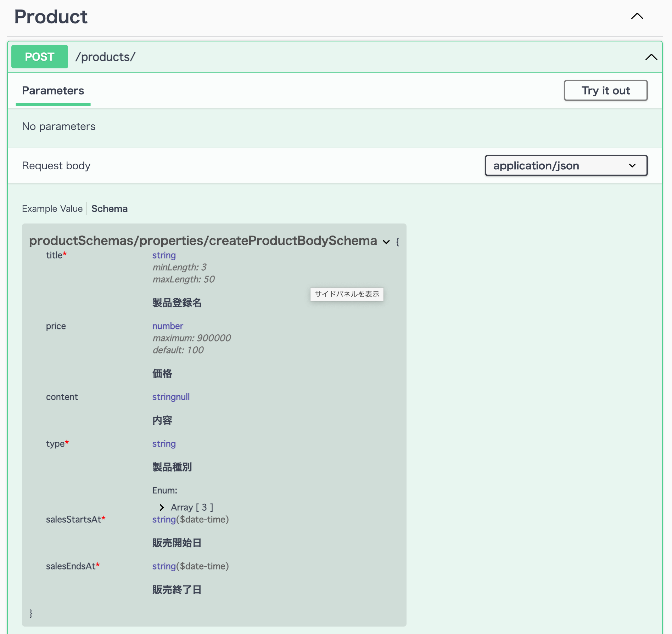The height and width of the screenshot is (634, 672).
Task: Collapse the Product section via its chevron
Action: point(637,16)
